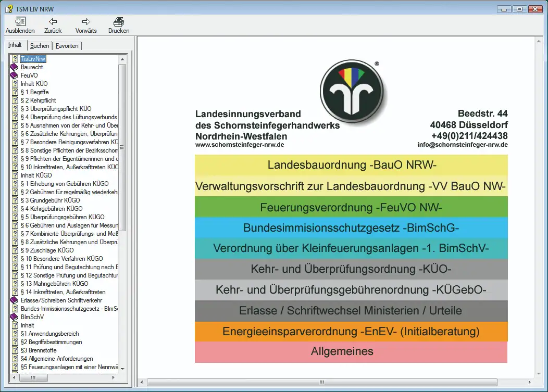Open Bundesimmissionsschutzgesetz -BimSchG- blue banner

coord(351,228)
